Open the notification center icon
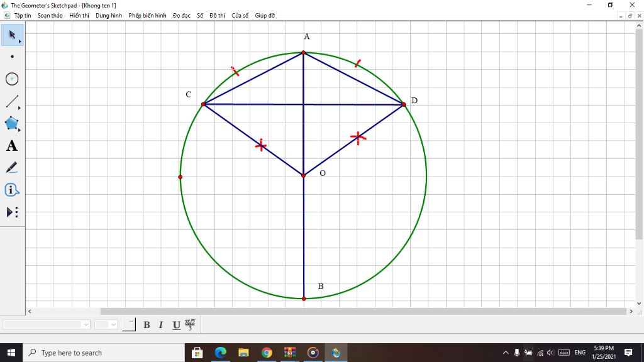The height and width of the screenshot is (362, 644). [628, 353]
